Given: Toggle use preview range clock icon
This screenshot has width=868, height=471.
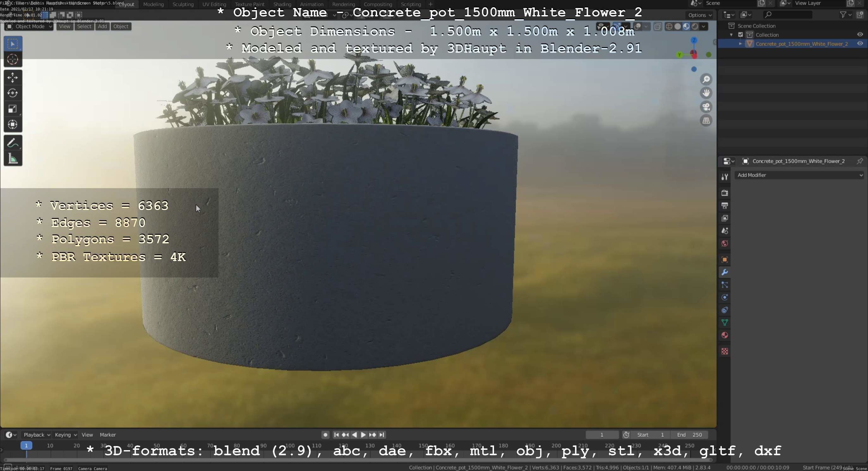Looking at the screenshot, I should point(626,435).
